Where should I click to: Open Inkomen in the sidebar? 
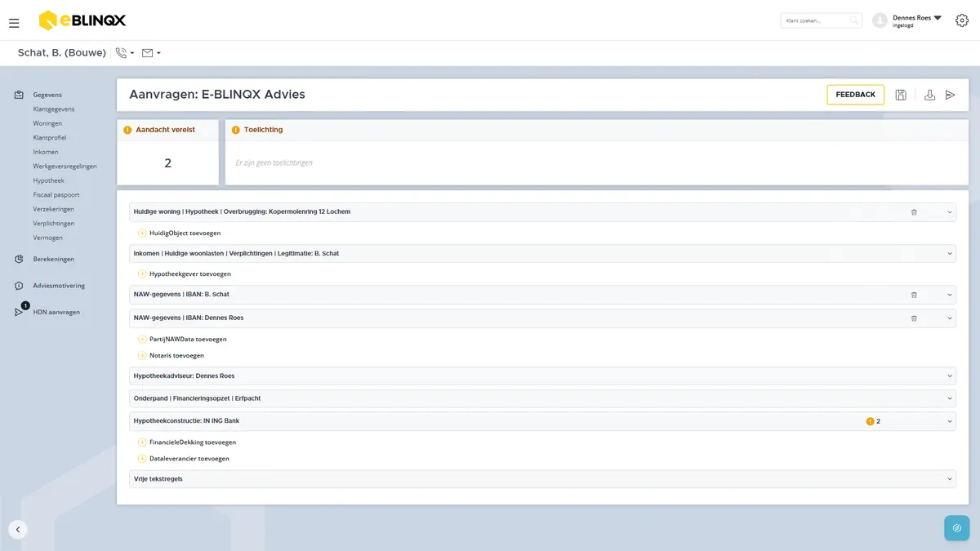(46, 152)
